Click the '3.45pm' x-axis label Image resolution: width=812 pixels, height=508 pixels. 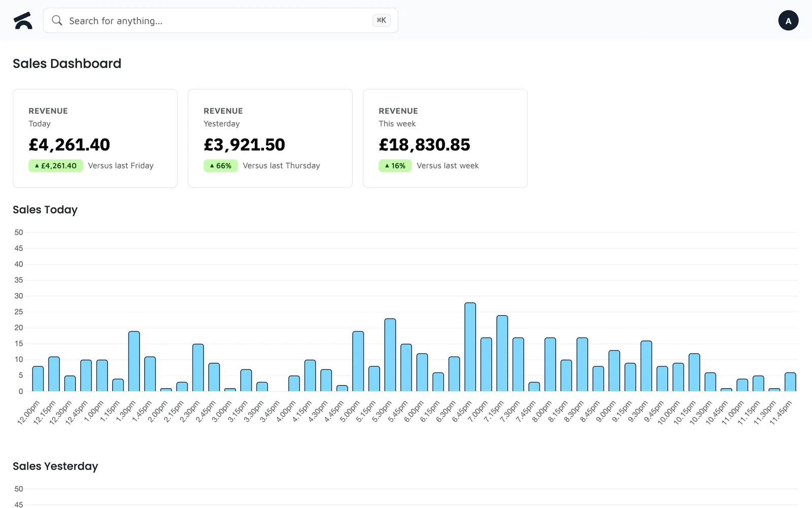point(270,411)
